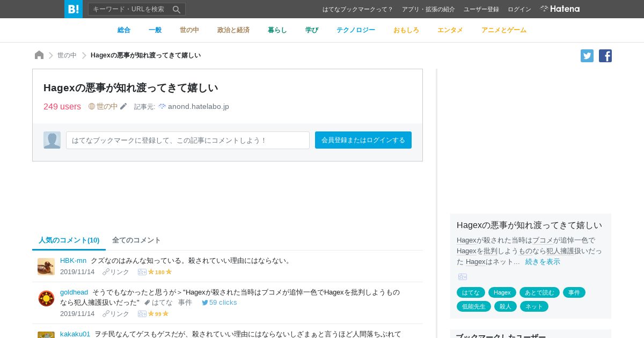Image resolution: width=644 pixels, height=338 pixels.
Task: Click リンク on HBK-mn's comment
Action: (x=120, y=272)
